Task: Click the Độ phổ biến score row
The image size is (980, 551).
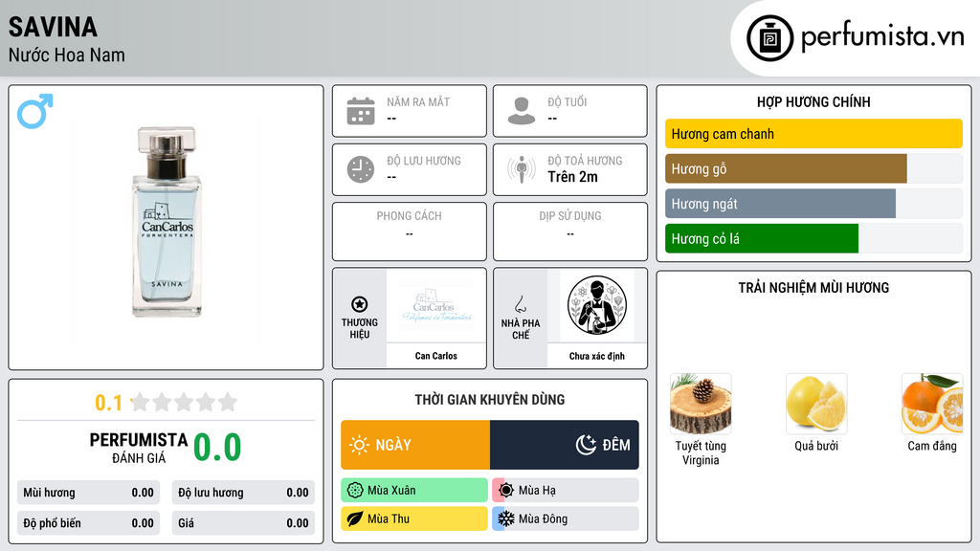Action: [x=88, y=523]
